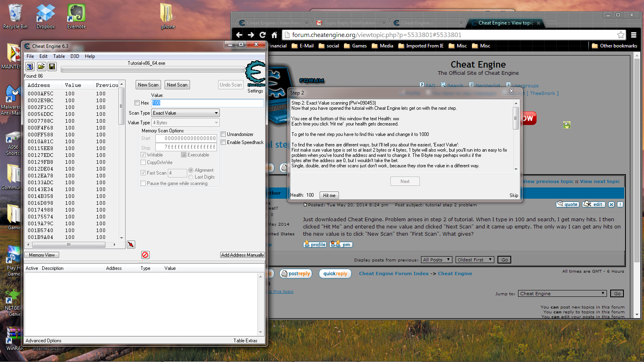Open the Edit menu in Cheat Engine
The image size is (644, 362).
(43, 56)
